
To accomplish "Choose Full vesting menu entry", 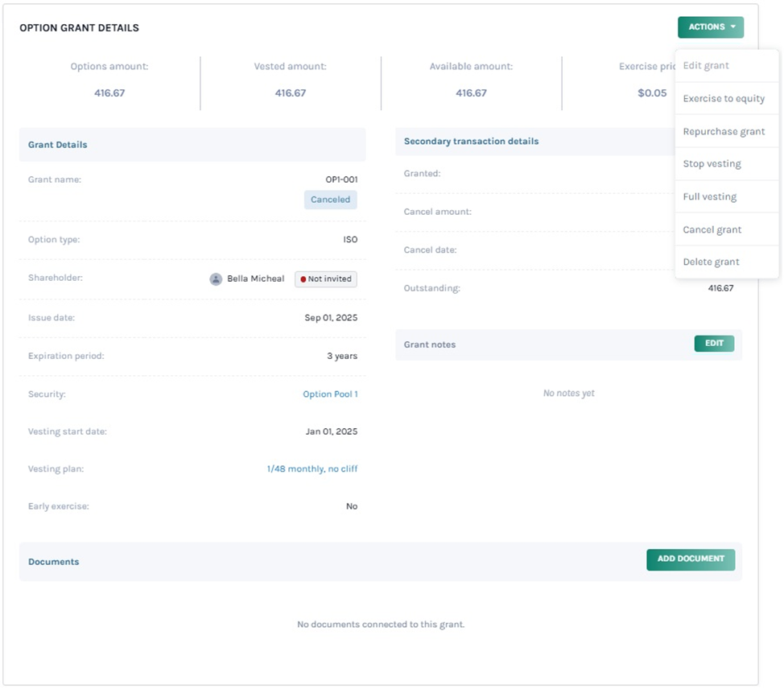I will pyautogui.click(x=709, y=197).
